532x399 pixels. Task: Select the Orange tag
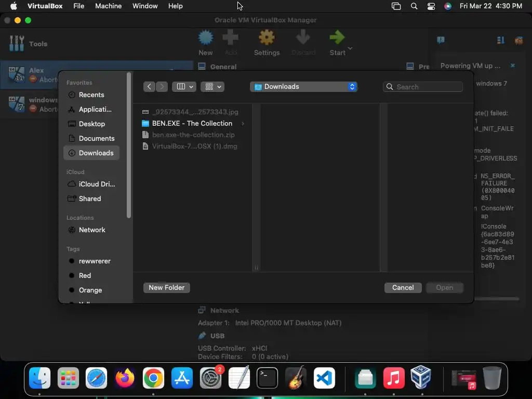[91, 290]
